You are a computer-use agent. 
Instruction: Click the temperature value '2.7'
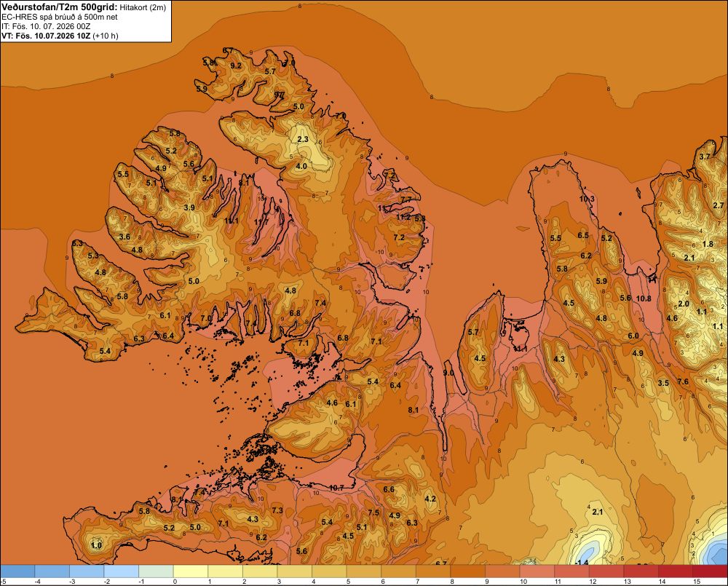coord(719,205)
